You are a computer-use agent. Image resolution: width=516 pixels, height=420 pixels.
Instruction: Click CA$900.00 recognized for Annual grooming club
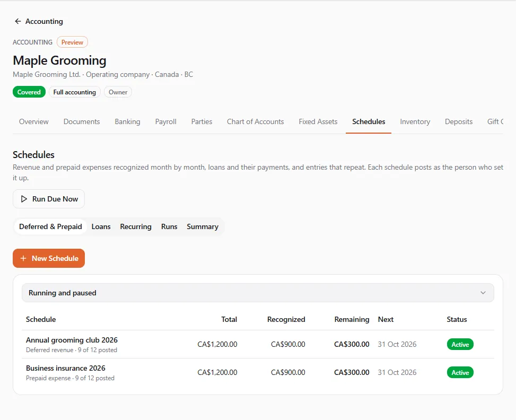[x=288, y=344]
